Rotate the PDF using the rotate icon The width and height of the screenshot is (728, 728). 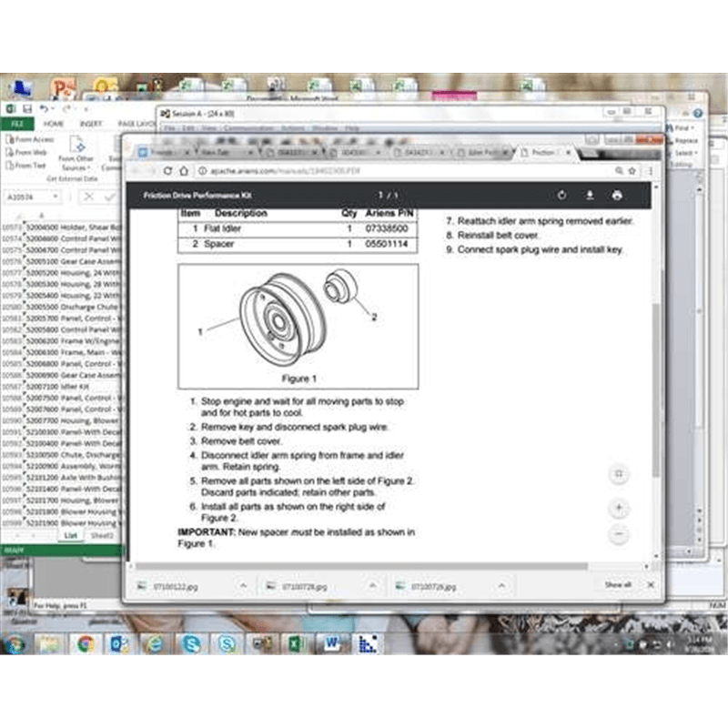561,196
